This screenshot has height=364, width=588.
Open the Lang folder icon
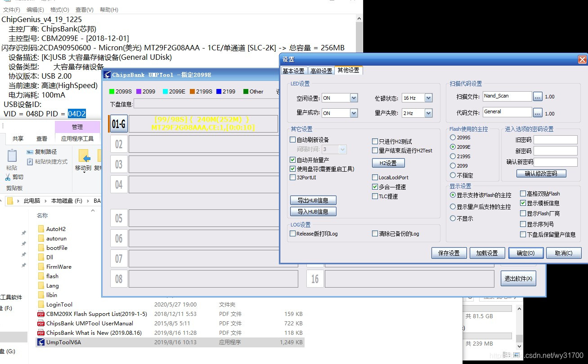[41, 285]
